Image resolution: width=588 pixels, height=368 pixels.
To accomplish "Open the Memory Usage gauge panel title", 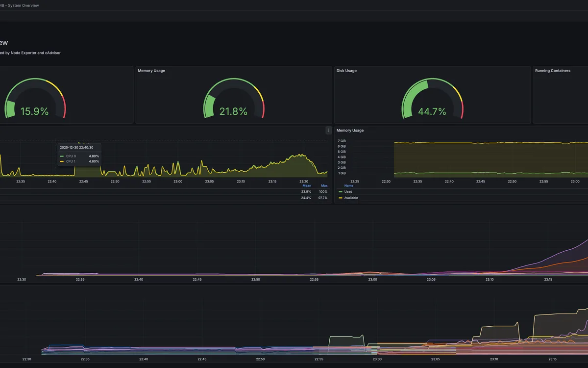I will pos(151,71).
